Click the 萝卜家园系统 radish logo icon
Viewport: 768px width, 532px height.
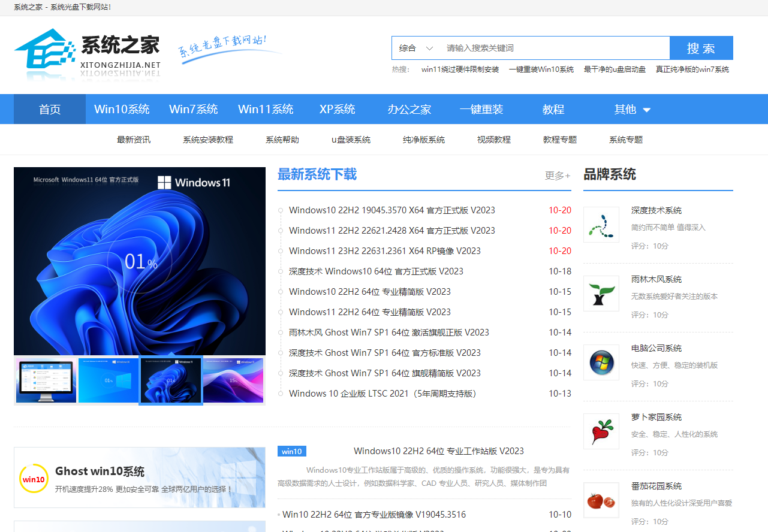click(x=601, y=431)
